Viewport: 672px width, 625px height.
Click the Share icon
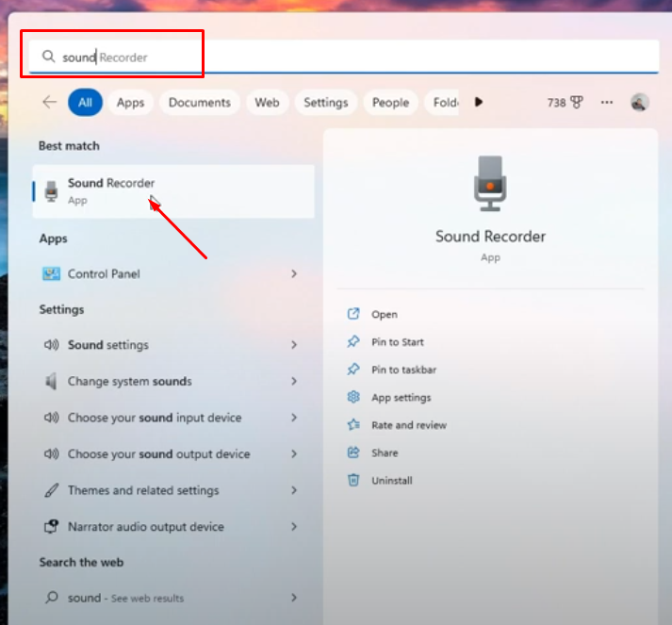(353, 452)
